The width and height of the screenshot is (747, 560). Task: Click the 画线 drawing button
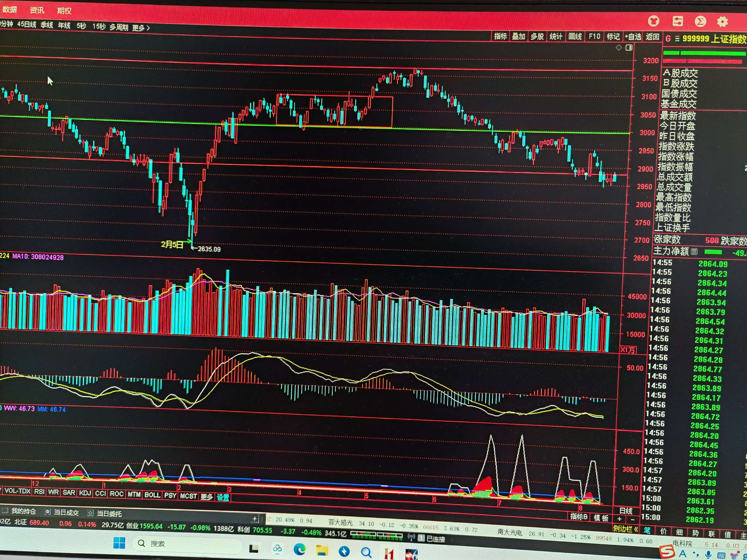(575, 36)
